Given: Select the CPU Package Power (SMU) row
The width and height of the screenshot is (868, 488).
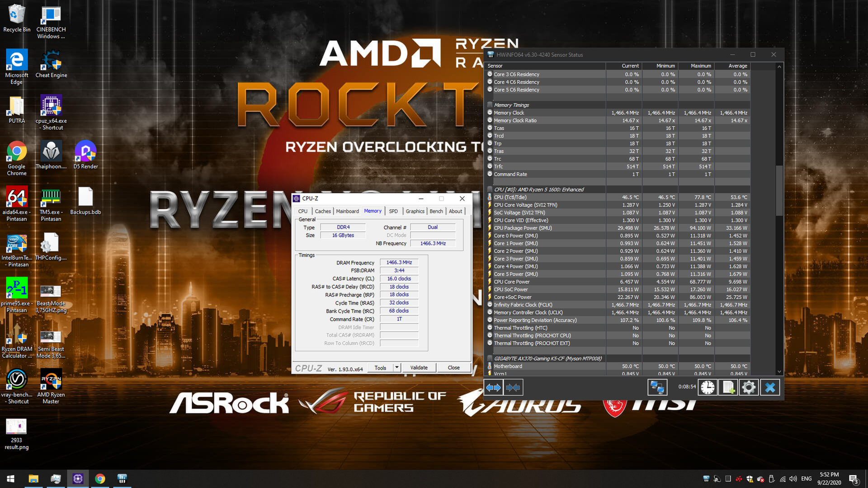Looking at the screenshot, I should pos(618,228).
